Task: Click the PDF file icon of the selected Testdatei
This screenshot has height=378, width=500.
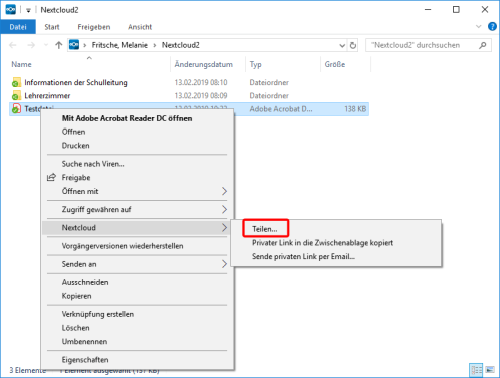Action: pyautogui.click(x=16, y=108)
